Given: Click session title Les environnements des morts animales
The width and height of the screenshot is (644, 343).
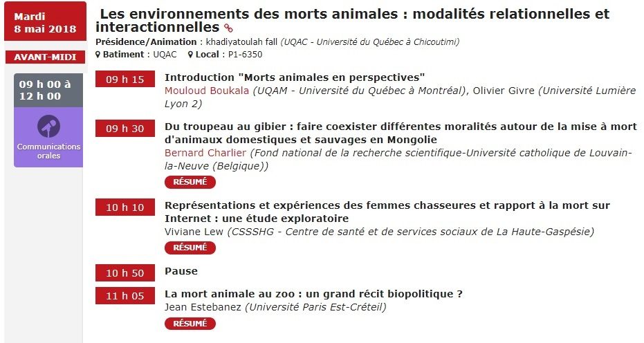Looking at the screenshot, I should click(x=352, y=20).
